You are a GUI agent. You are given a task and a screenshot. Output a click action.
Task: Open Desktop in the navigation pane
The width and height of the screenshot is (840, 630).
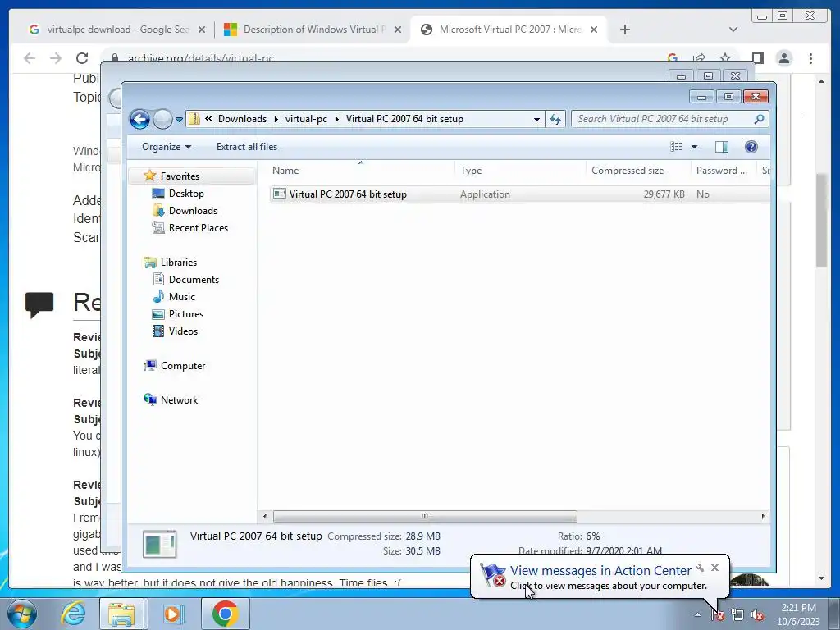coord(186,194)
